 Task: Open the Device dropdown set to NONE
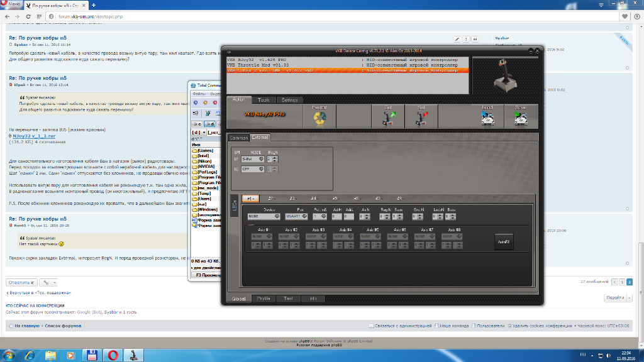click(264, 217)
